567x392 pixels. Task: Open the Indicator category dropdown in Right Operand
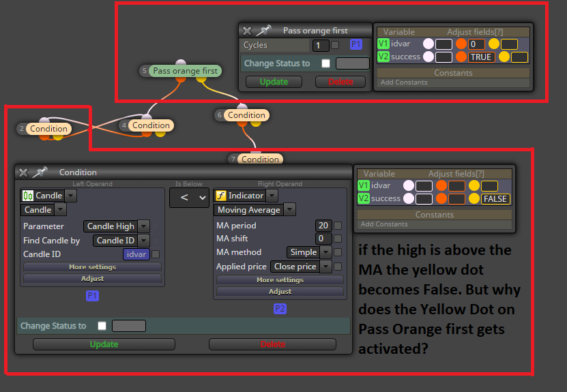pos(272,196)
